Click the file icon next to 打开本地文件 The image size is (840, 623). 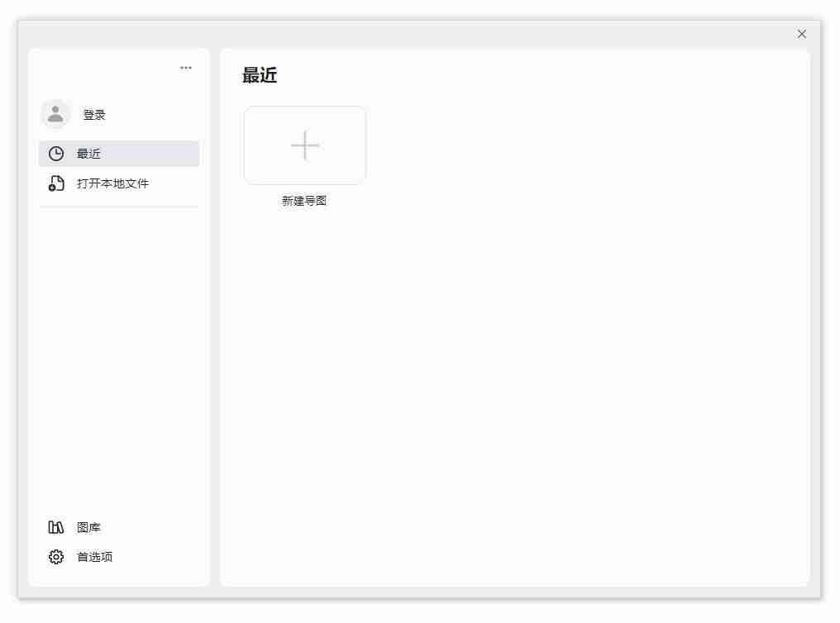[x=55, y=183]
